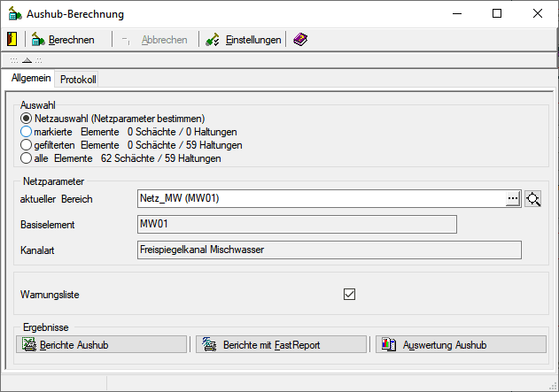The width and height of the screenshot is (559, 392).
Task: Select the alle Elemente radio option
Action: tap(26, 158)
